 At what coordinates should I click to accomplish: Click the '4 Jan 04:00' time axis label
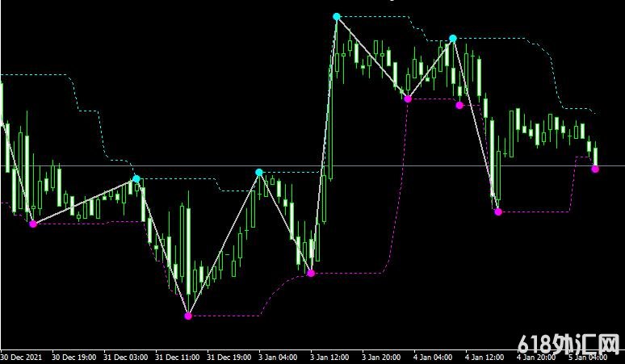[x=434, y=358]
